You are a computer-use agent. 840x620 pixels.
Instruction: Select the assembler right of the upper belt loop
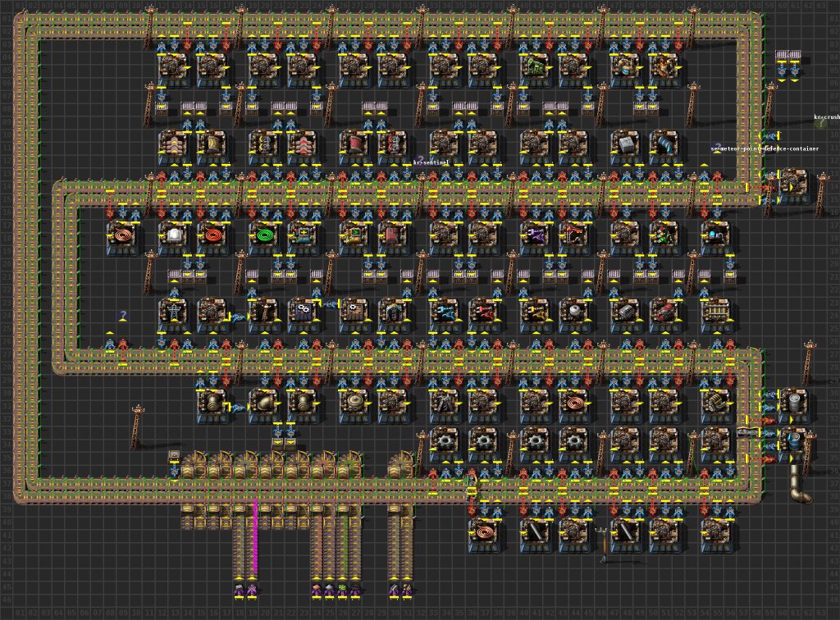(x=793, y=185)
